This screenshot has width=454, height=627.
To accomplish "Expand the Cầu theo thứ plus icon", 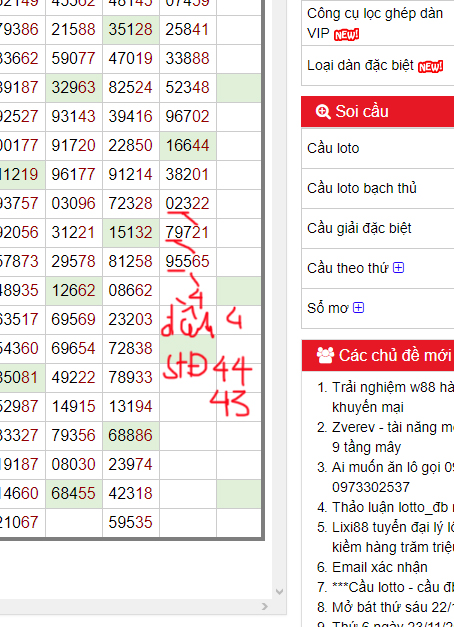I will coord(398,268).
